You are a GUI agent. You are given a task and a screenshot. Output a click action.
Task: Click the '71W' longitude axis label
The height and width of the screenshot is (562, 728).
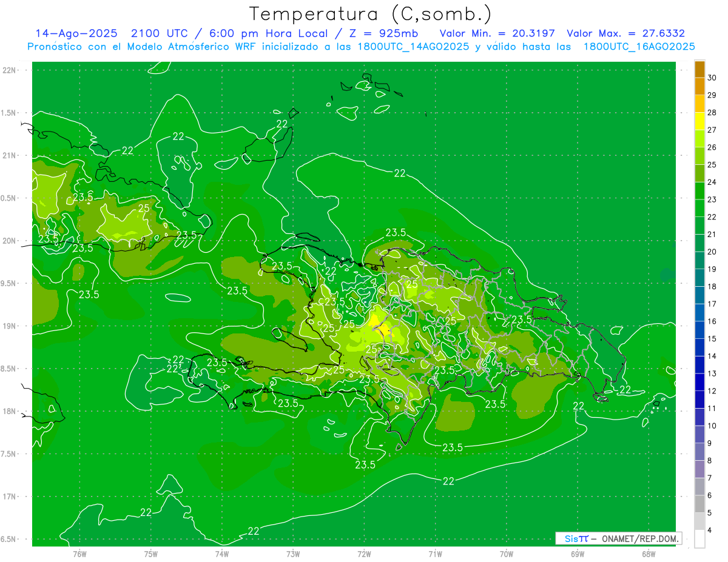pos(435,554)
